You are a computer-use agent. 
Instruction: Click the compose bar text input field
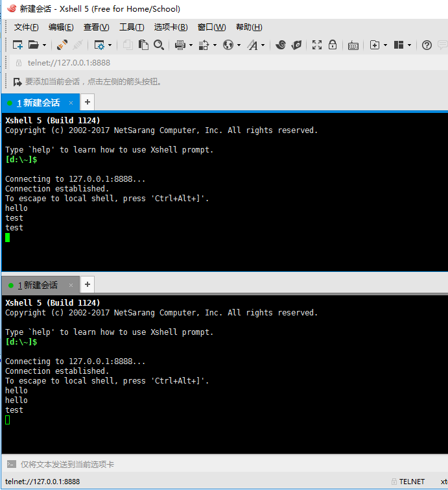click(233, 465)
